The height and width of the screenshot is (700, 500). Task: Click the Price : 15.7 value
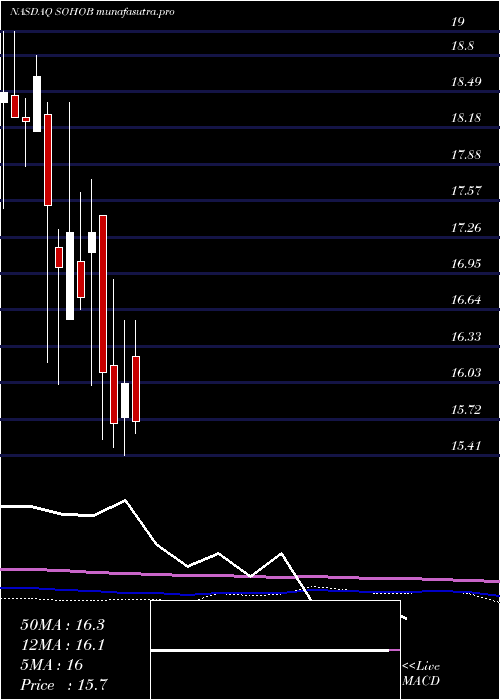point(64,685)
